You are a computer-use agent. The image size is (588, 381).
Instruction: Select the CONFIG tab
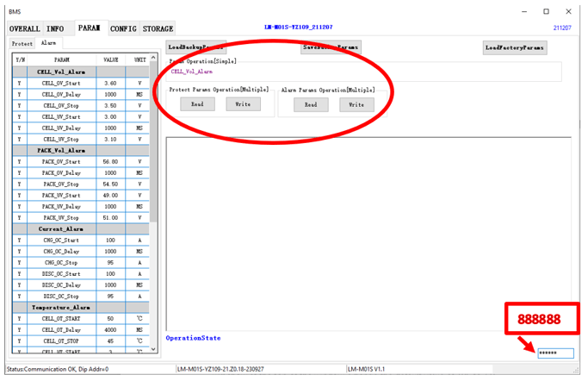coord(123,28)
